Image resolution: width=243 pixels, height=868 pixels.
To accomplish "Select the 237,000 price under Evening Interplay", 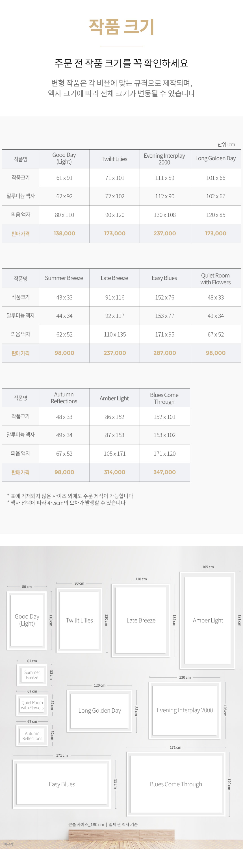I will (165, 233).
